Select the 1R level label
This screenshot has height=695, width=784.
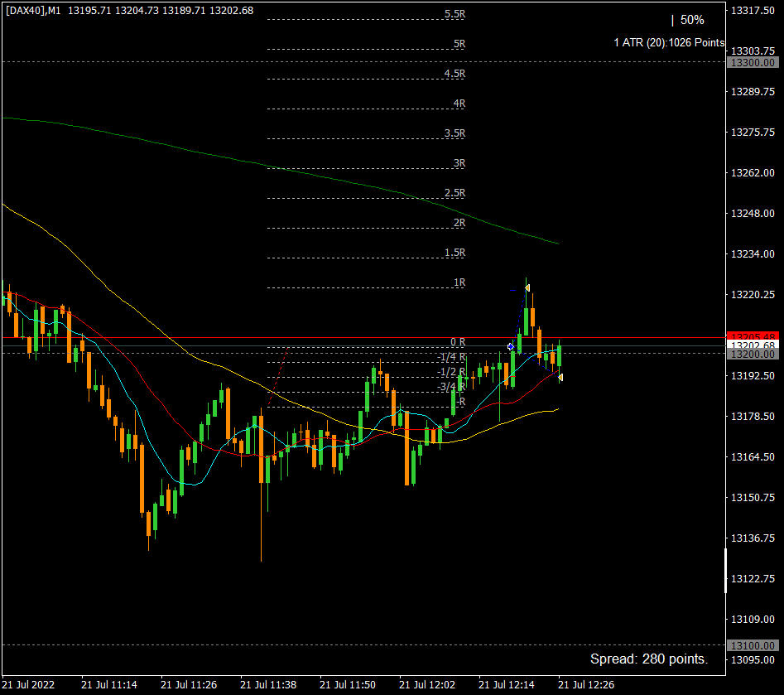(459, 282)
